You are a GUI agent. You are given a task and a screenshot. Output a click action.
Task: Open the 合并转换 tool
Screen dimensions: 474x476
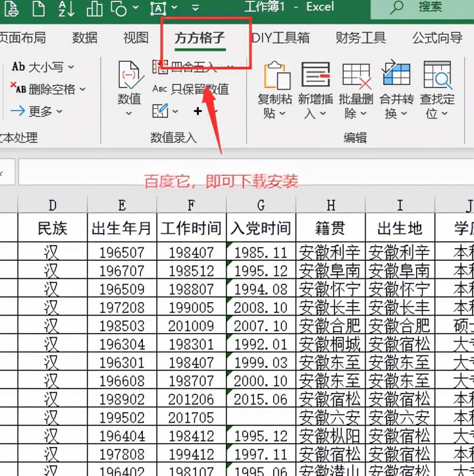click(396, 90)
